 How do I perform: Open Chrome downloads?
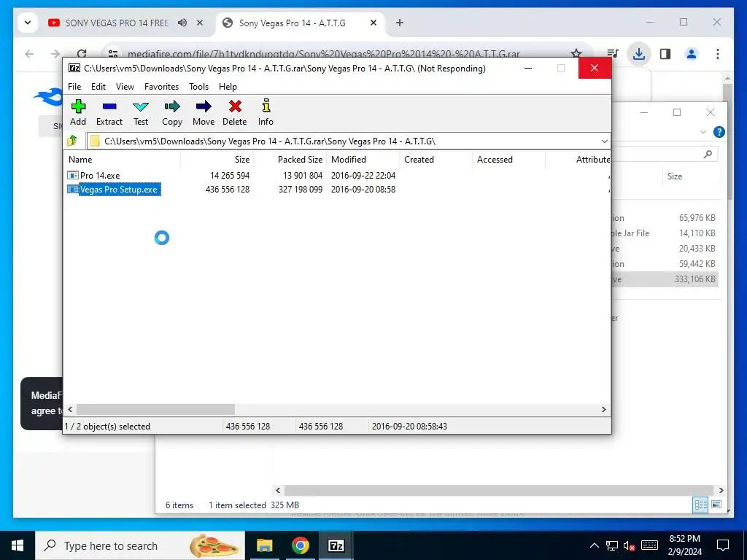tap(639, 54)
